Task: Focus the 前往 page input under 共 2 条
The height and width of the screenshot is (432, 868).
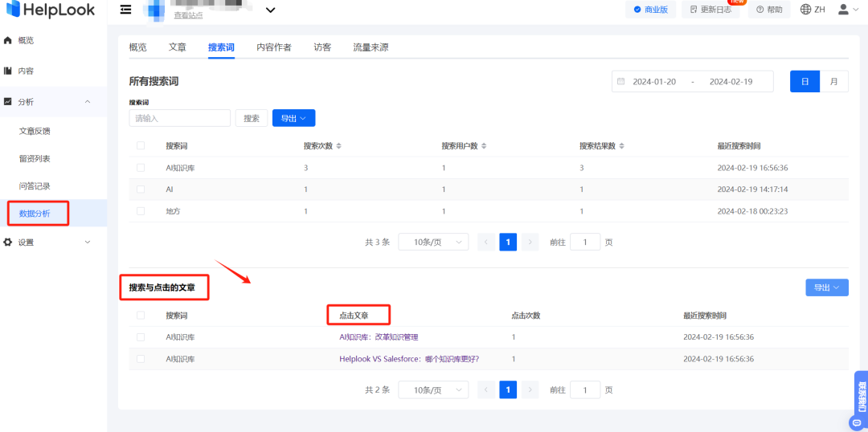Action: (585, 389)
